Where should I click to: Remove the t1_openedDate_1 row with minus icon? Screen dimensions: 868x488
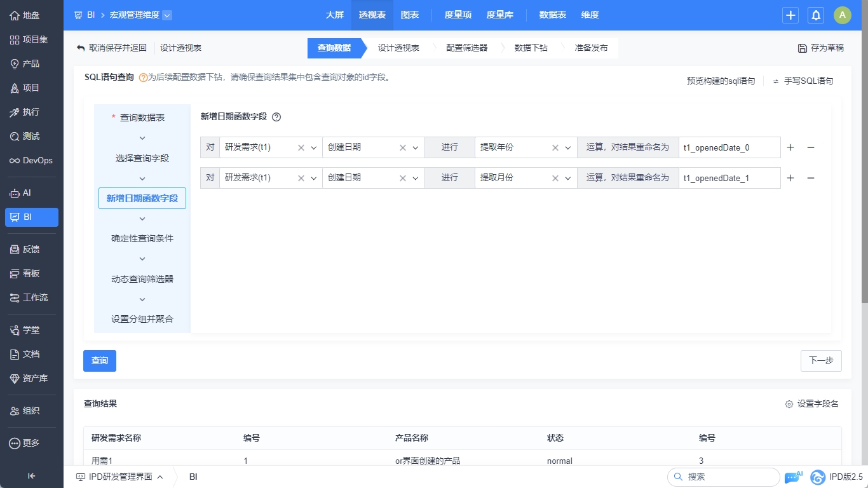click(811, 178)
